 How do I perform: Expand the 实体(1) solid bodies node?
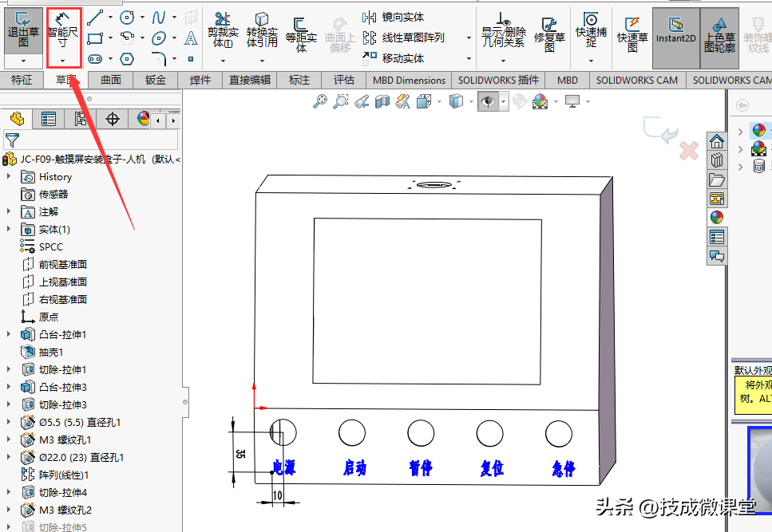(x=8, y=229)
